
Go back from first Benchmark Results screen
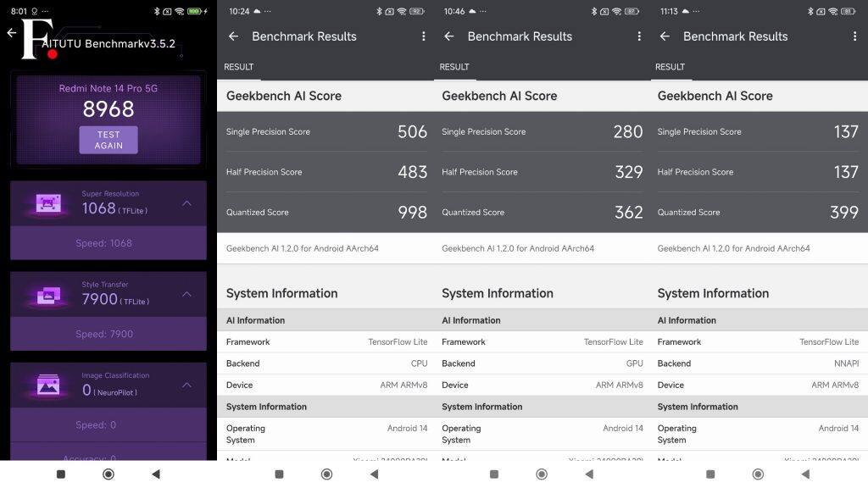[234, 36]
